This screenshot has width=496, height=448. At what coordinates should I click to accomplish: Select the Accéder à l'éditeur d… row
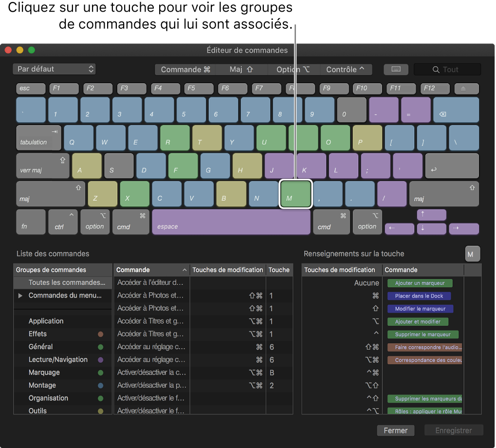point(203,282)
